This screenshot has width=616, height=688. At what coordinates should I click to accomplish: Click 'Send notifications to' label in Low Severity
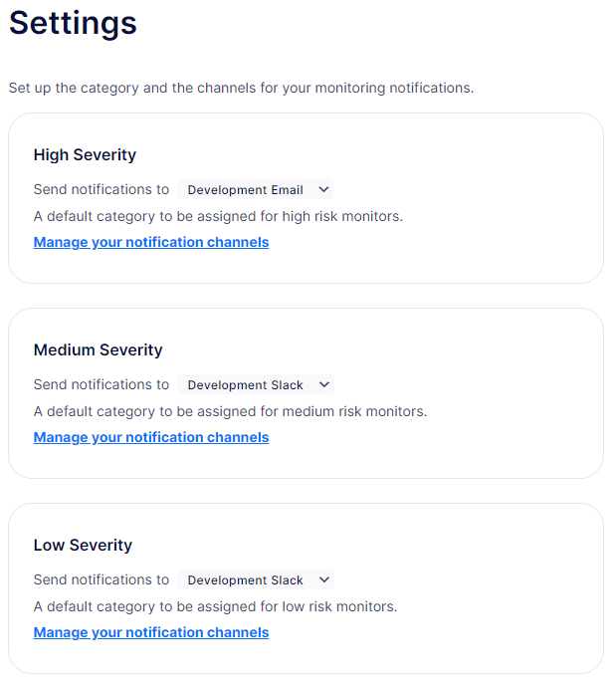(102, 579)
